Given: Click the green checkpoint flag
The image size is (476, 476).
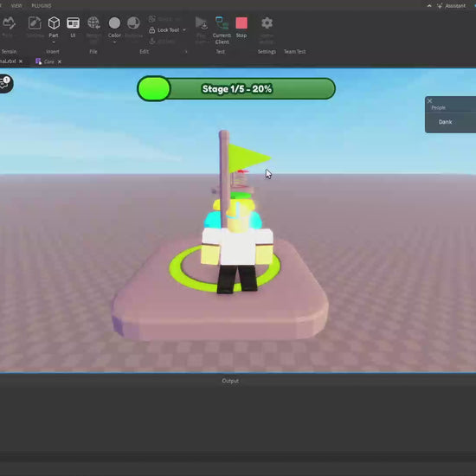Looking at the screenshot, I should 249,158.
